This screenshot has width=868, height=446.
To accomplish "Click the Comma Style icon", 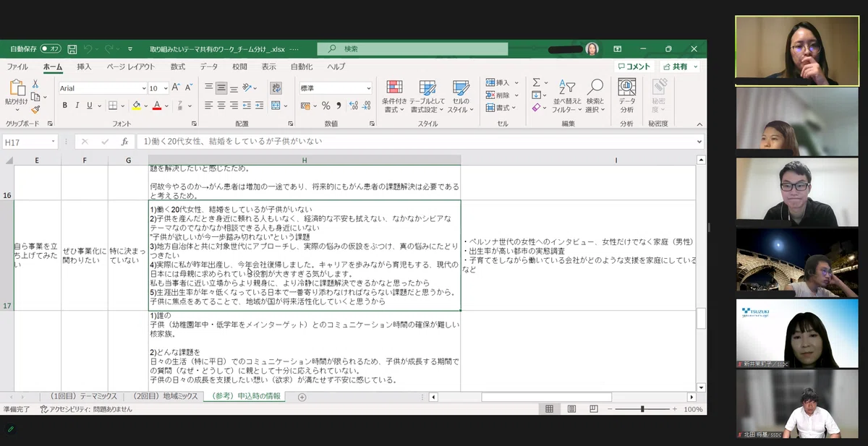I will 338,106.
